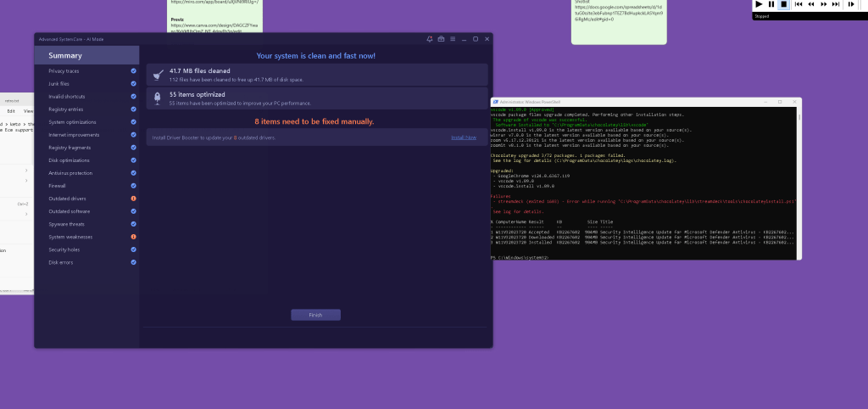This screenshot has width=868, height=409.
Task: Click the Google Sheets URL on green sticky note
Action: point(618,15)
